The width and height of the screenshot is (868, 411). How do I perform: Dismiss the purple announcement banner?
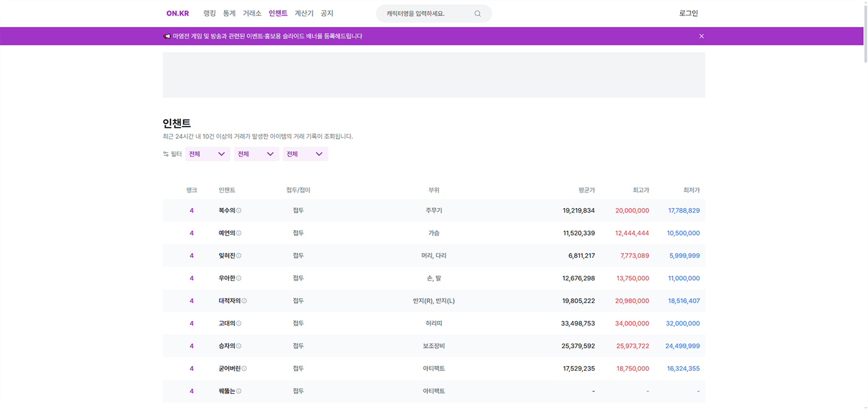click(701, 36)
